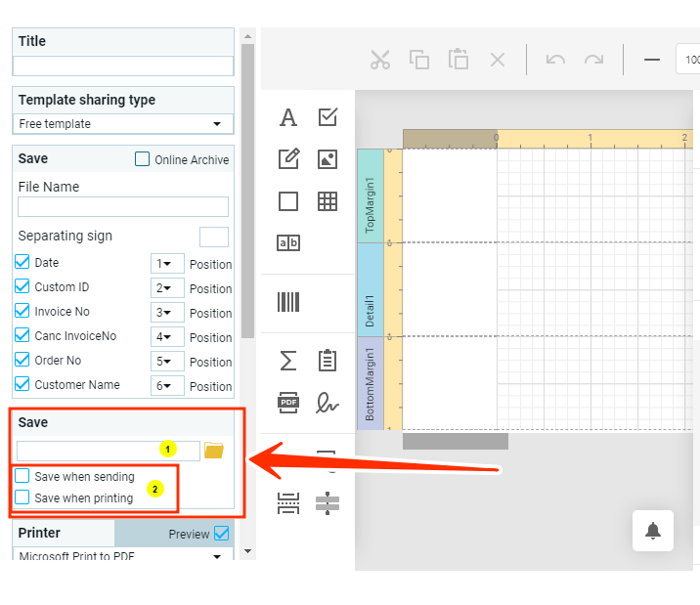Click the Cut scissors icon

[380, 60]
